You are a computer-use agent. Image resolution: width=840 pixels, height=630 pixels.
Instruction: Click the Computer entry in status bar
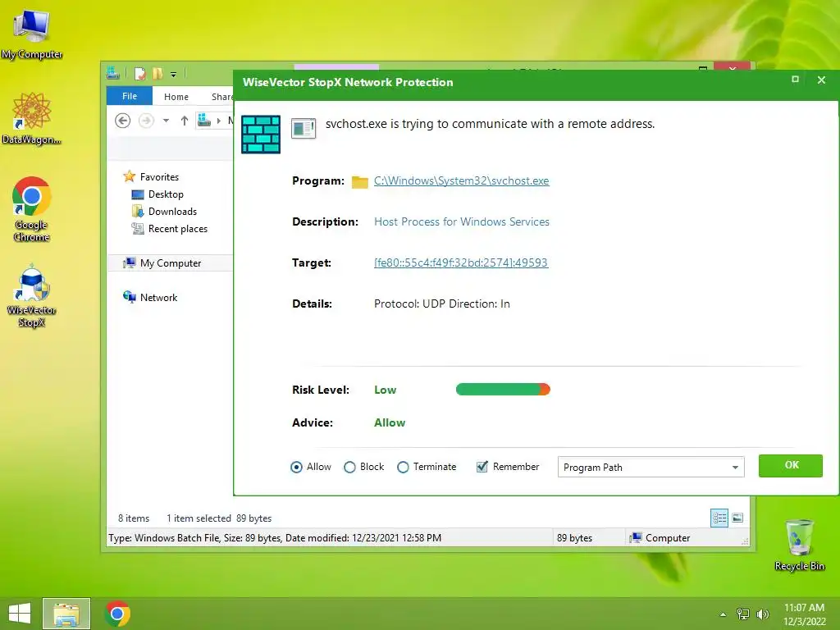[660, 538]
